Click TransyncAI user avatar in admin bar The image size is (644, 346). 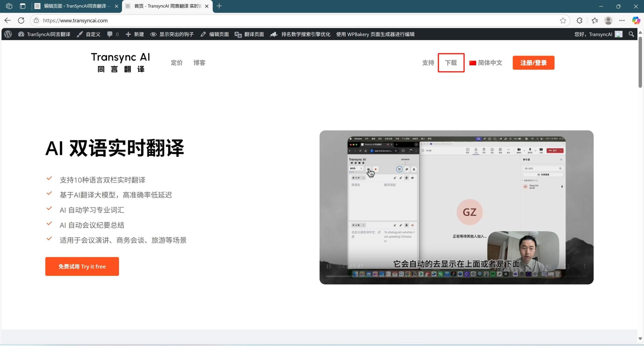619,34
